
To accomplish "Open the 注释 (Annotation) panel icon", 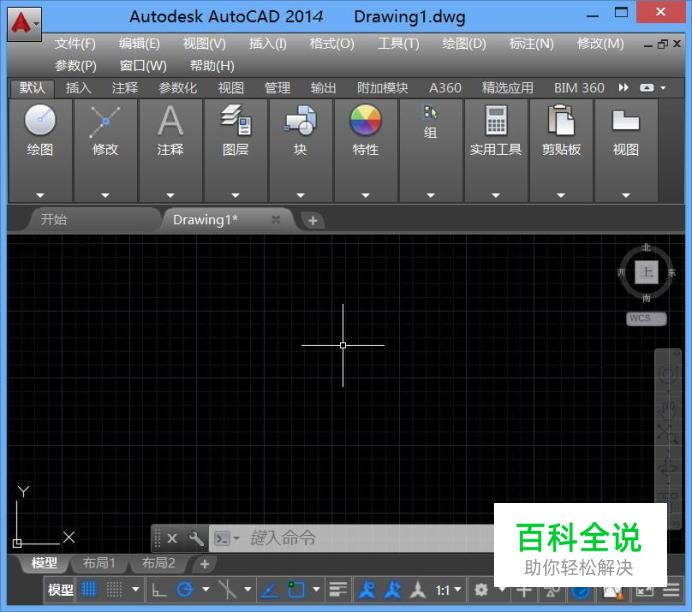I will click(x=170, y=121).
